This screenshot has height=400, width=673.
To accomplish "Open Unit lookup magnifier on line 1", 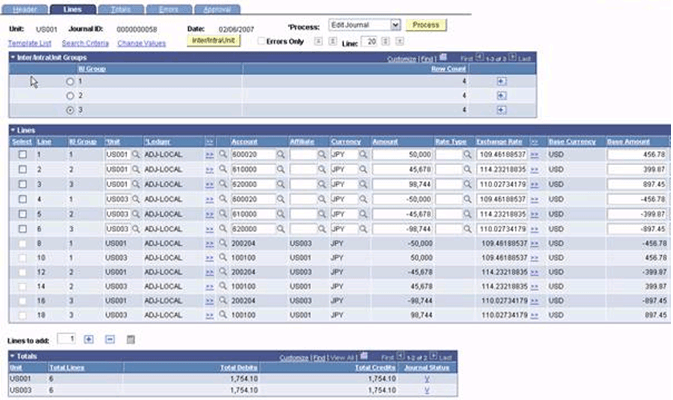I will click(x=136, y=155).
